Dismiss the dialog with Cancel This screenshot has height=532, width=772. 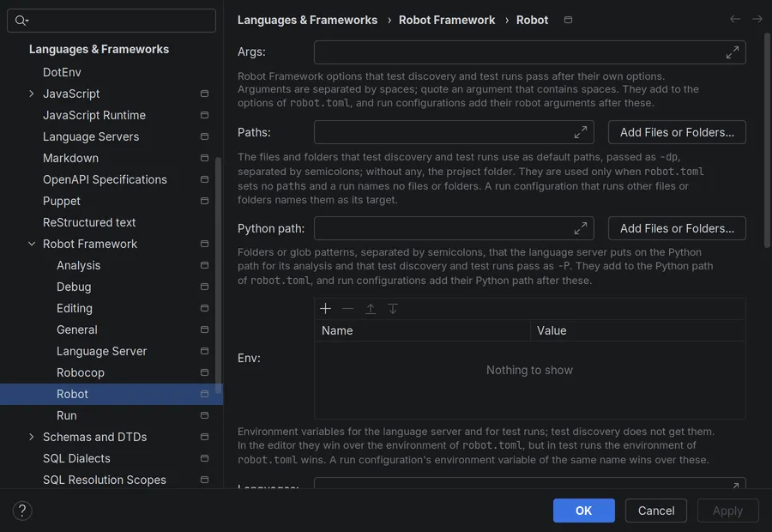coord(656,511)
